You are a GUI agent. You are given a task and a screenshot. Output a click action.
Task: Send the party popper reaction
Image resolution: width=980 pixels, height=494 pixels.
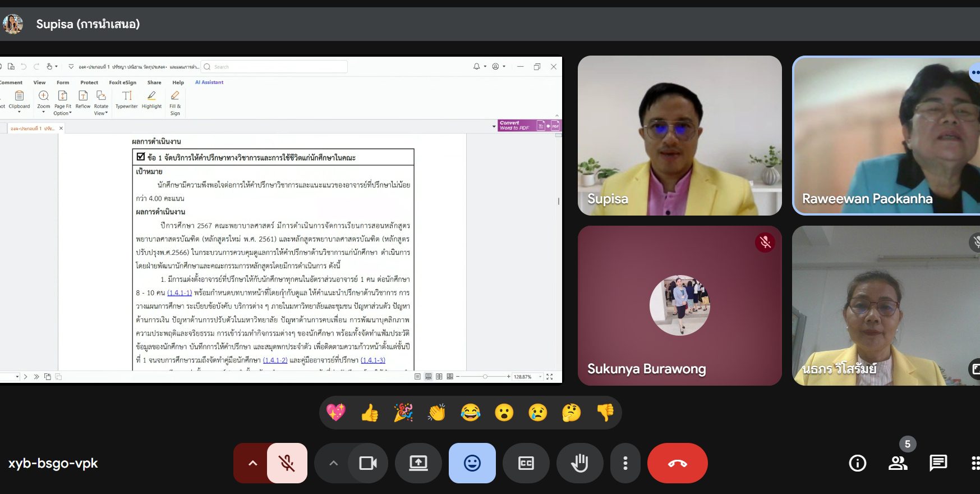(x=403, y=413)
